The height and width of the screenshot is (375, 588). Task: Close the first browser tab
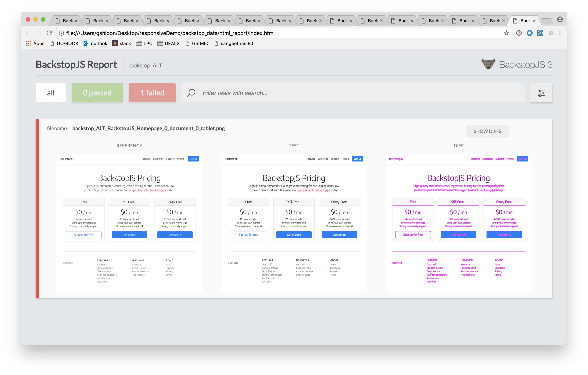(x=76, y=21)
